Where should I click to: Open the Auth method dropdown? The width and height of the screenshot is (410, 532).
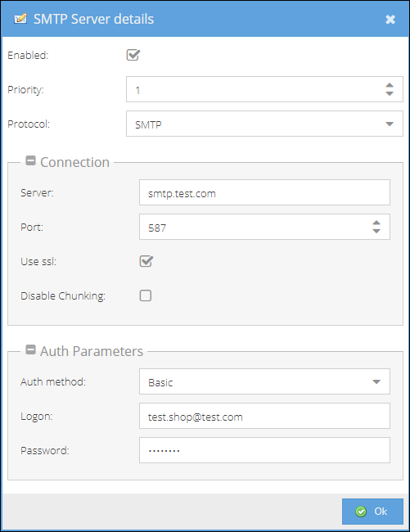point(264,381)
